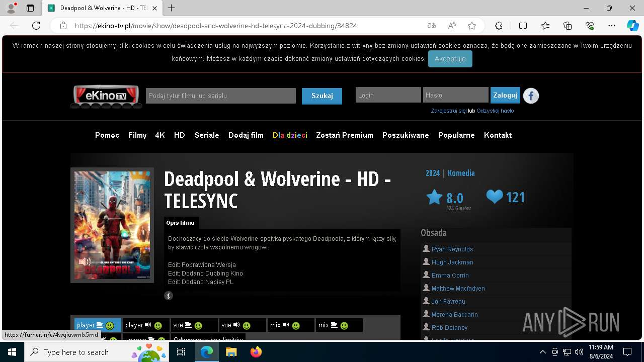
Task: Click the rating star icon
Action: 434,197
